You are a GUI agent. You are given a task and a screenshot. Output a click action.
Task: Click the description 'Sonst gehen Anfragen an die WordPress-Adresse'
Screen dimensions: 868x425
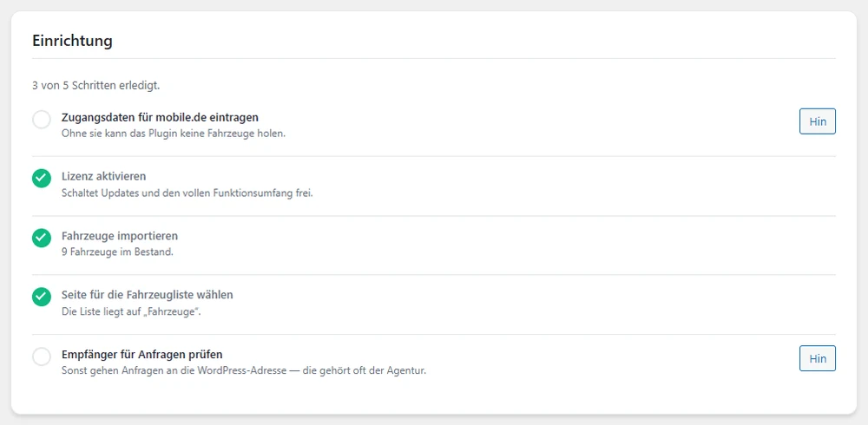tap(174, 370)
